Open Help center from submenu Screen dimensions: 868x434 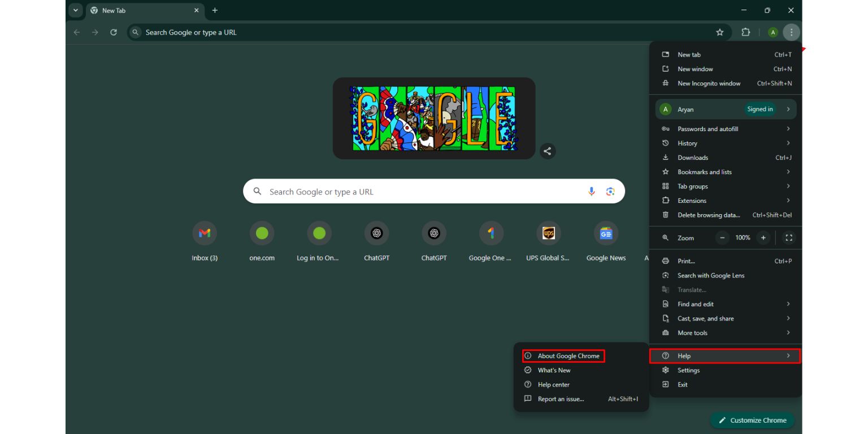(581, 385)
